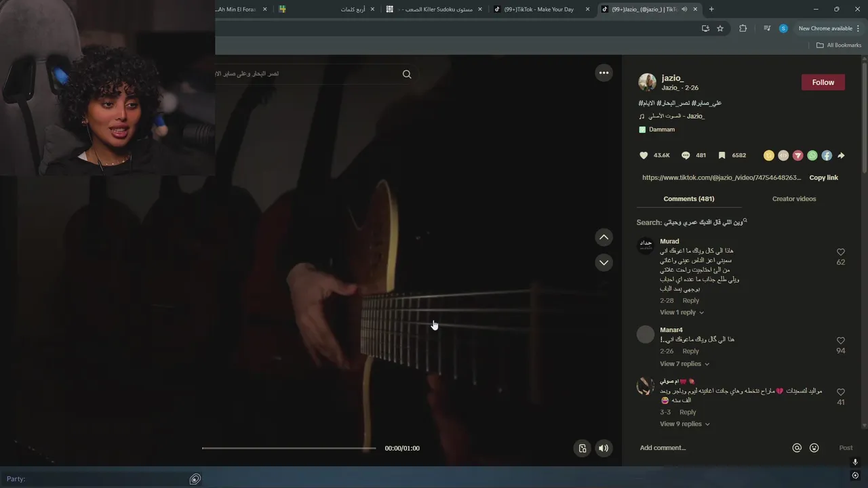The height and width of the screenshot is (488, 868).
Task: Open the Chrome profile avatar
Action: point(783,28)
